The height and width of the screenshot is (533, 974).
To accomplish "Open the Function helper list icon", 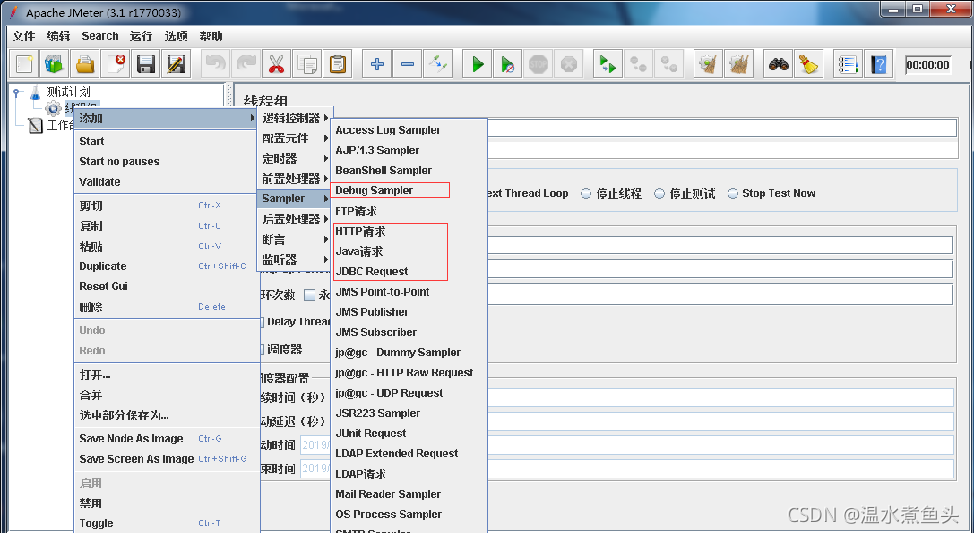I will [x=849, y=64].
